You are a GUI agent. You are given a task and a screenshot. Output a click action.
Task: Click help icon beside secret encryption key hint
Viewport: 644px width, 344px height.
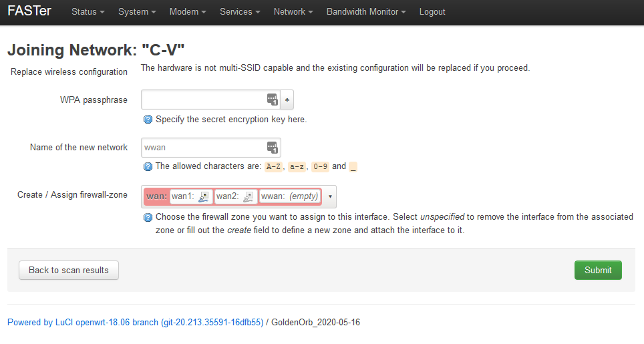click(148, 120)
